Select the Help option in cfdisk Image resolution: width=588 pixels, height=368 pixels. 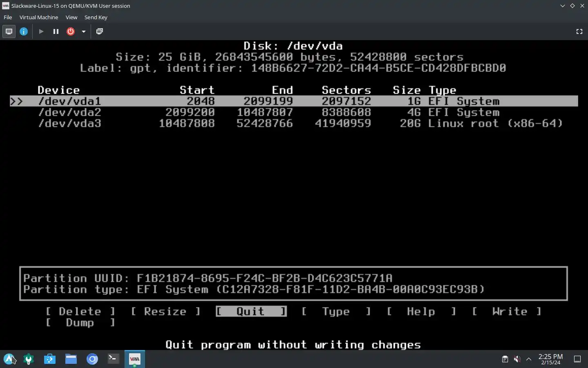(421, 312)
